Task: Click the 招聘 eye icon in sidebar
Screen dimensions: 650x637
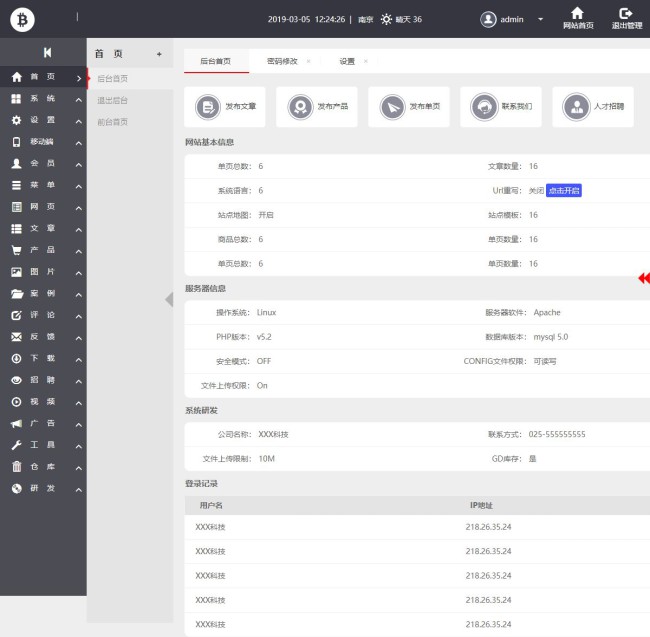Action: 16,380
